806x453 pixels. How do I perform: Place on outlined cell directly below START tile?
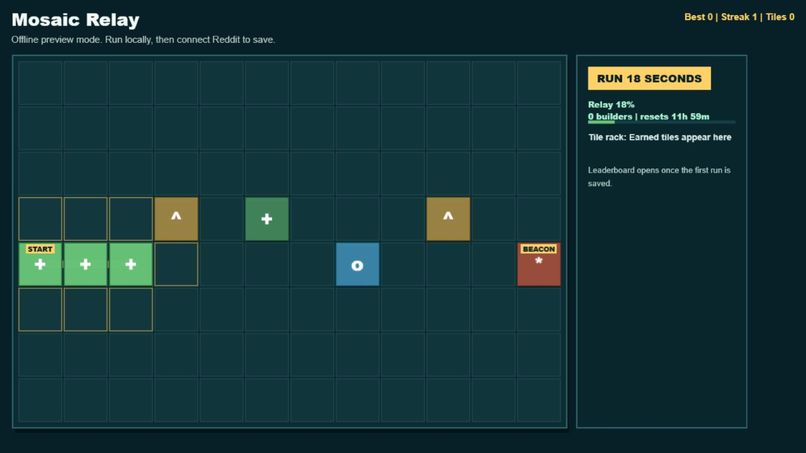(40, 310)
